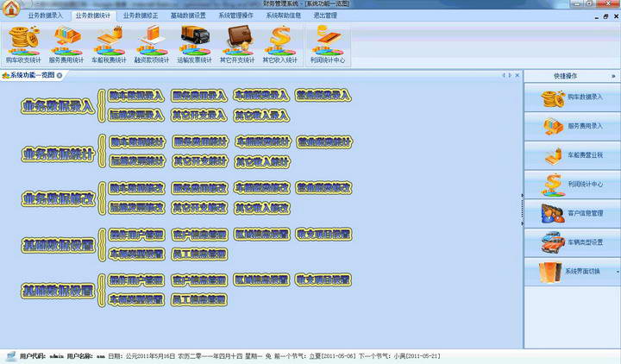Open 利润统计中心 in the ribbon
This screenshot has height=364, width=621.
tap(327, 43)
